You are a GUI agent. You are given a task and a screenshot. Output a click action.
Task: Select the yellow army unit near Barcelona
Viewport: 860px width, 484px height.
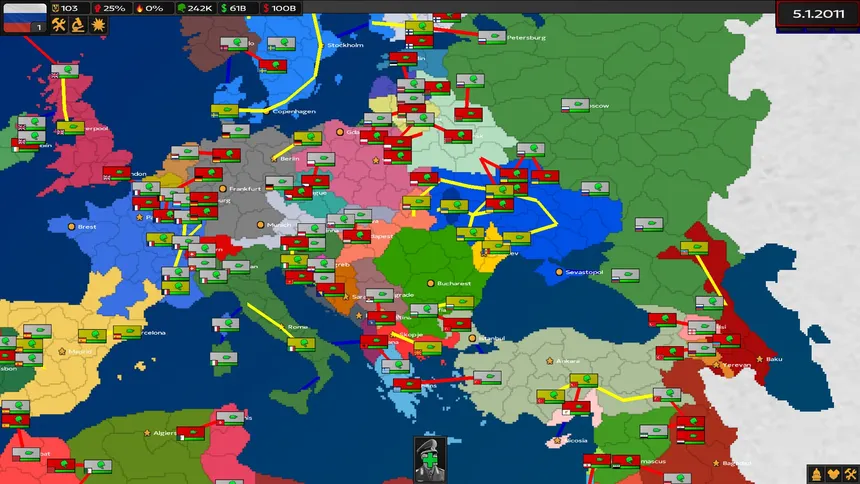(127, 332)
